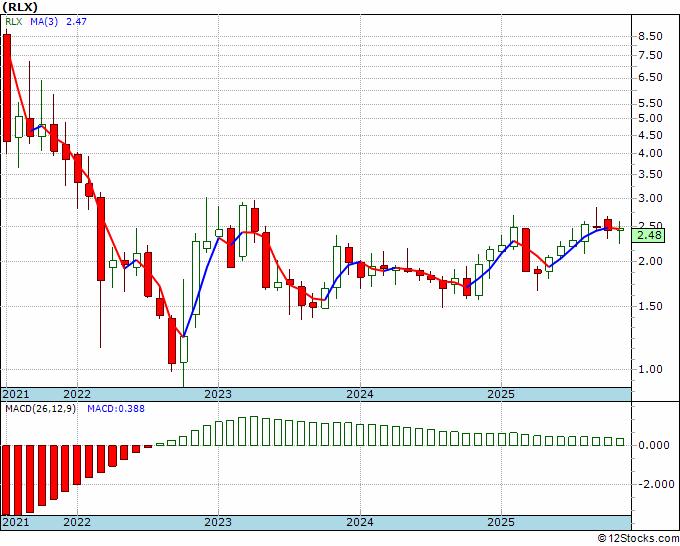The height and width of the screenshot is (546, 680).
Task: Click the MA(3) indicator label
Action: coord(44,21)
